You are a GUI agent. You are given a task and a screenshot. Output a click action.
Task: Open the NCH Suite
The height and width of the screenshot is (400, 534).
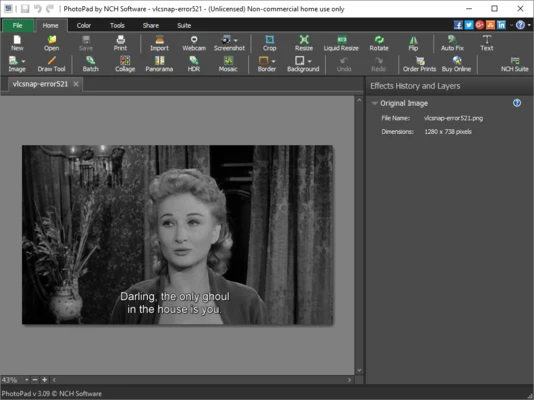pos(515,64)
